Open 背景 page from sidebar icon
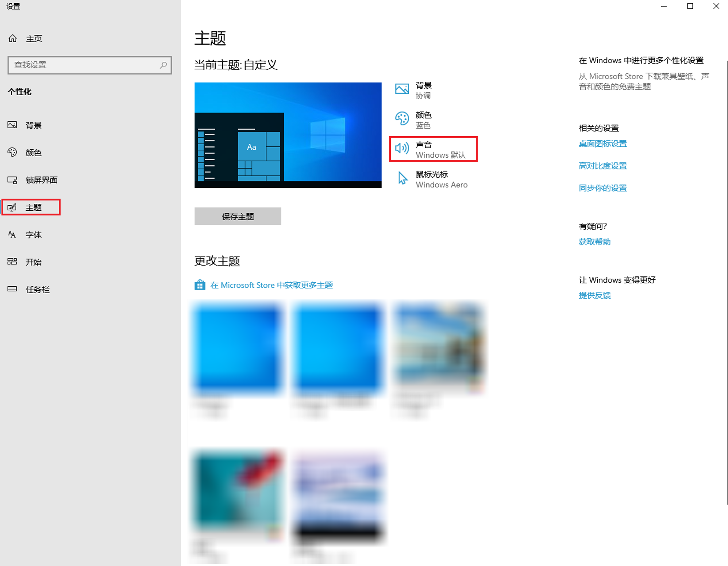 (x=12, y=125)
